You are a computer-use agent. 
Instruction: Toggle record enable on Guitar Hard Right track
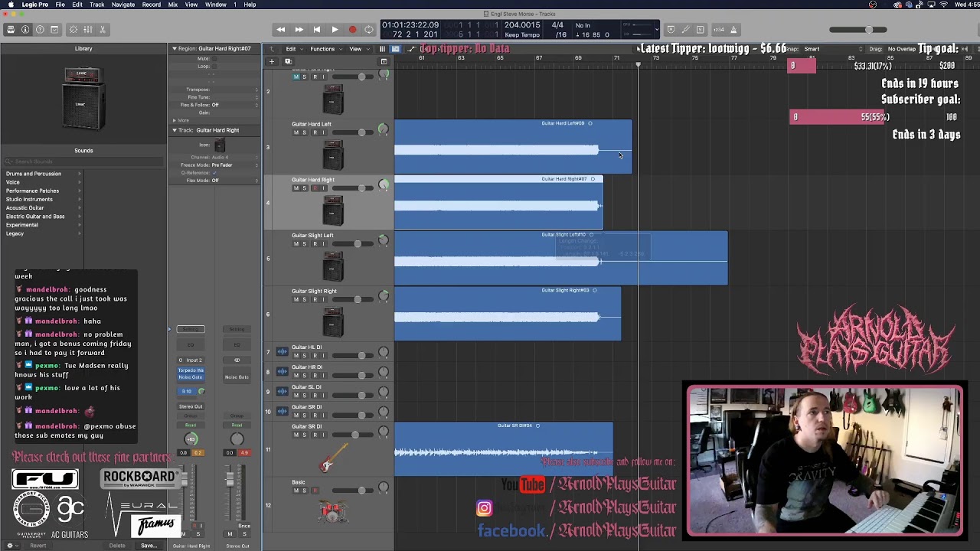315,188
